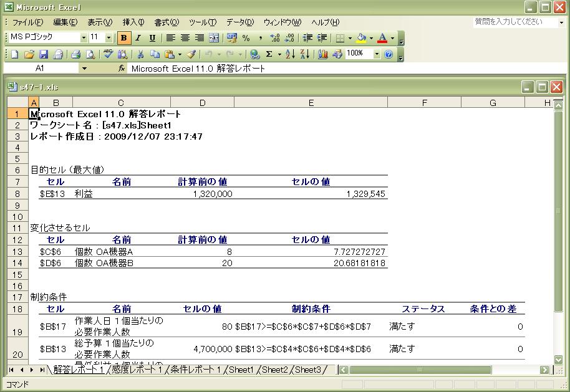Center align cell text

185,38
